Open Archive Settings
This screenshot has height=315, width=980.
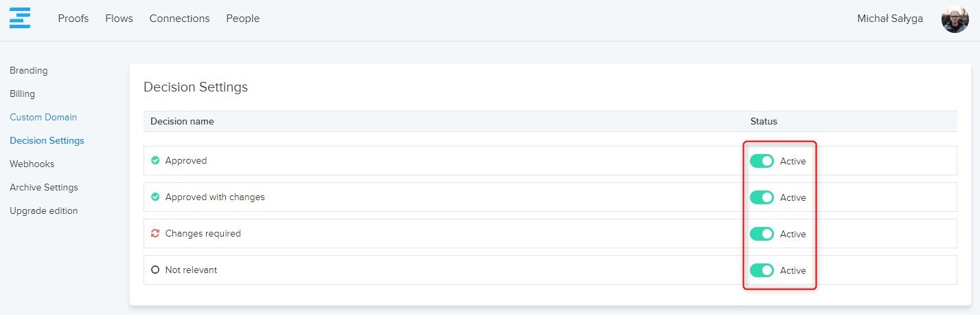tap(44, 187)
